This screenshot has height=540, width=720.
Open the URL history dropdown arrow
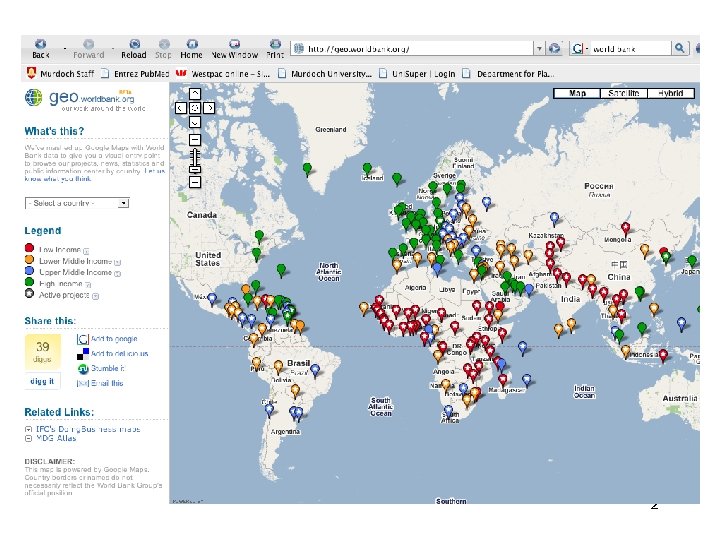pos(539,48)
